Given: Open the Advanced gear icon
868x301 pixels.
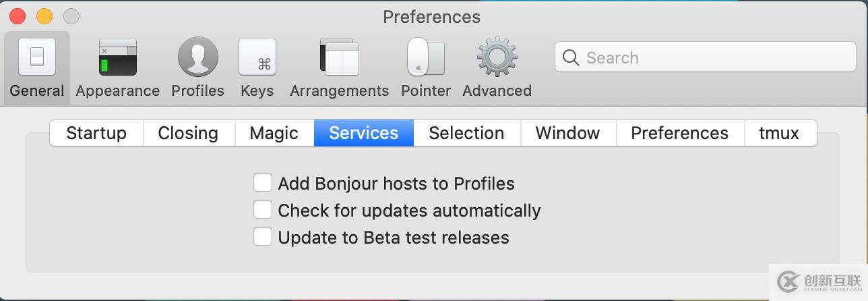Looking at the screenshot, I should pos(497,57).
